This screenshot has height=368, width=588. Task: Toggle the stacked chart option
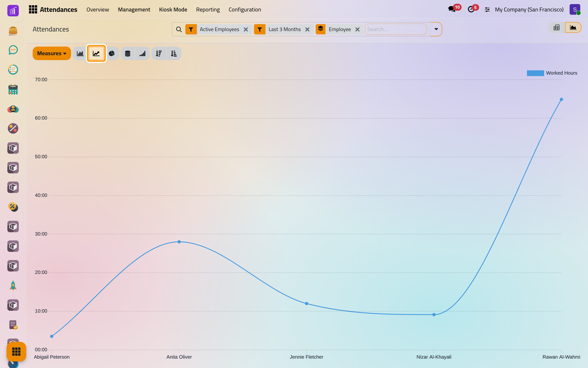pos(128,53)
